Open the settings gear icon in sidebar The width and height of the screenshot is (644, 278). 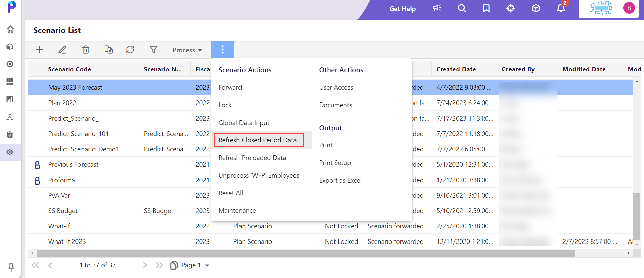tap(10, 152)
